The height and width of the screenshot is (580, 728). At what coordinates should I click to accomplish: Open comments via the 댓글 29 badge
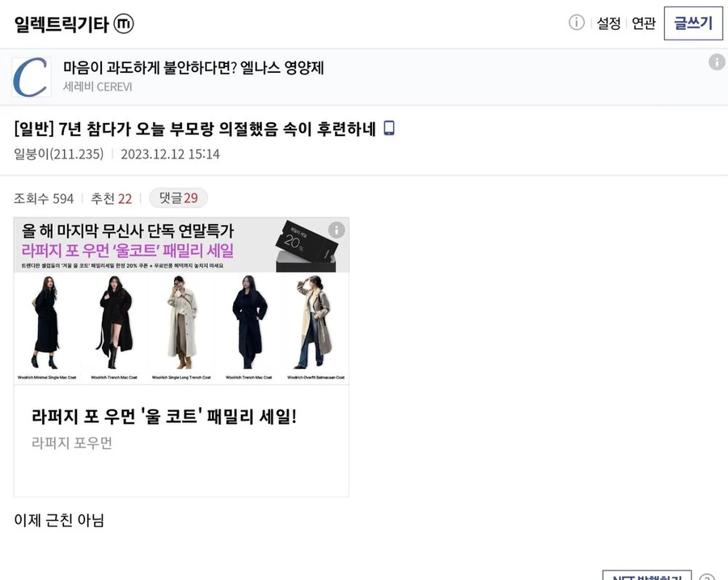pyautogui.click(x=178, y=198)
